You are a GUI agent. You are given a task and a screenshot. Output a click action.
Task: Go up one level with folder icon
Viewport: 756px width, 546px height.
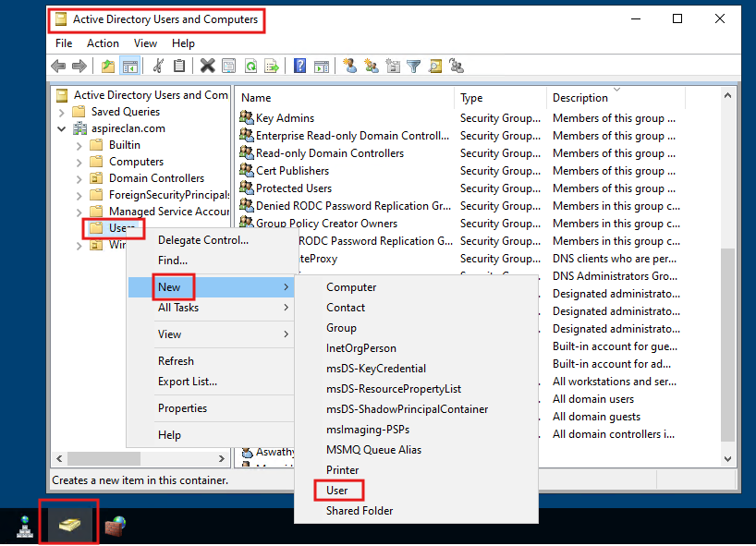coord(108,66)
